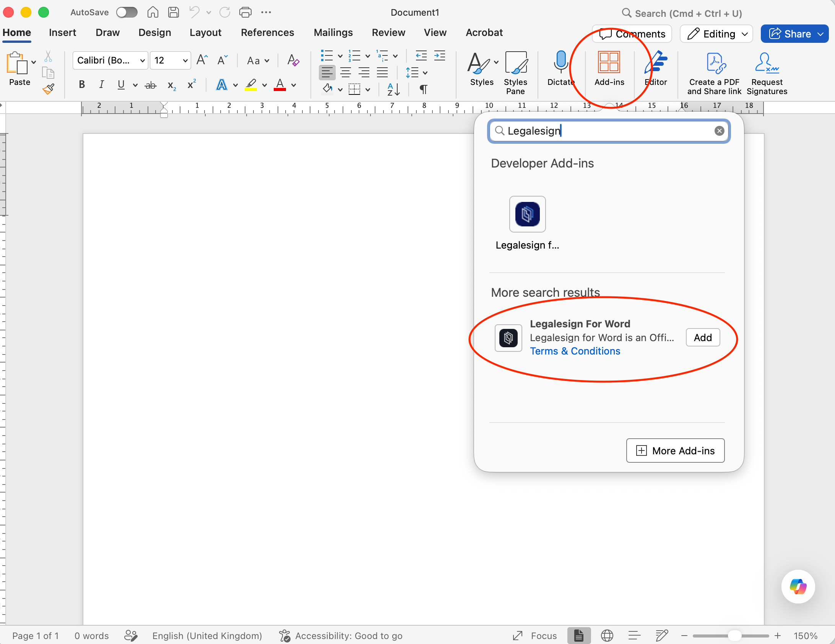Increase paragraph indent
Image resolution: width=835 pixels, height=644 pixels.
click(440, 56)
